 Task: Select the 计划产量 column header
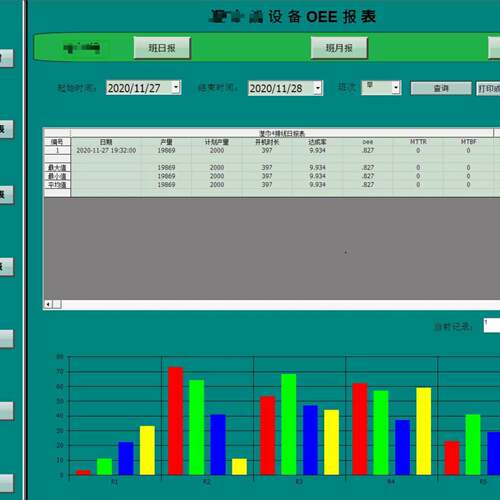[x=217, y=142]
